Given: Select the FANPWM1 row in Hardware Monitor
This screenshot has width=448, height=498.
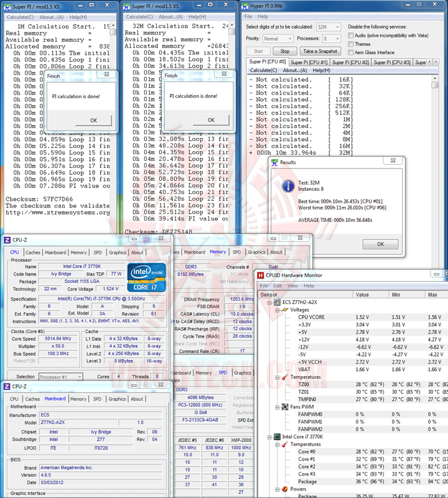Looking at the screenshot, I should (x=369, y=422).
